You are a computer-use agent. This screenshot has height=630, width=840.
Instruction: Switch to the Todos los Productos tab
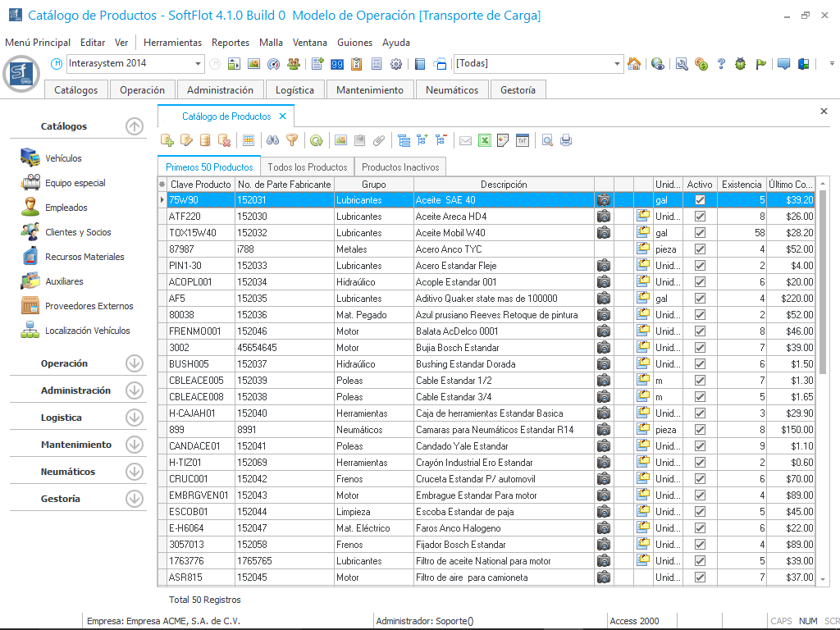click(x=307, y=167)
